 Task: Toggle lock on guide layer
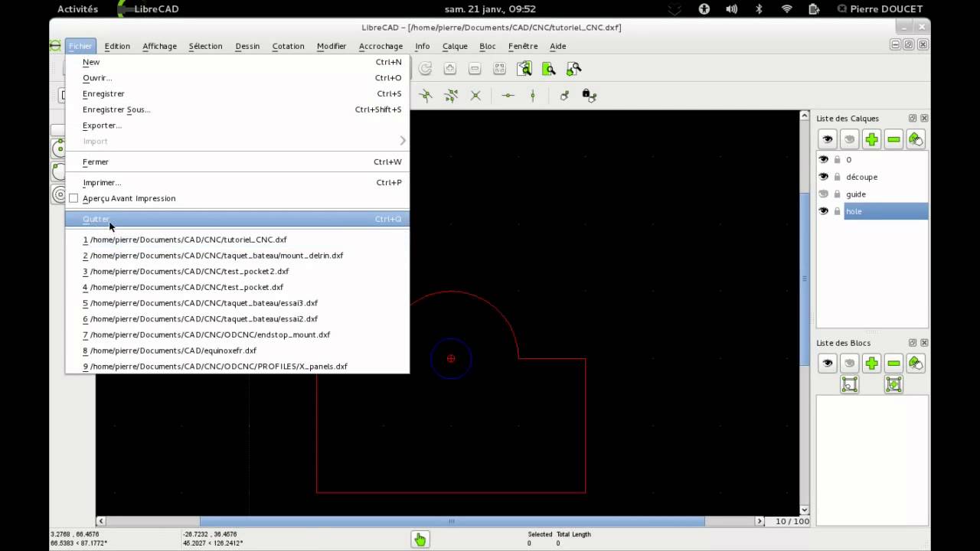pos(837,194)
